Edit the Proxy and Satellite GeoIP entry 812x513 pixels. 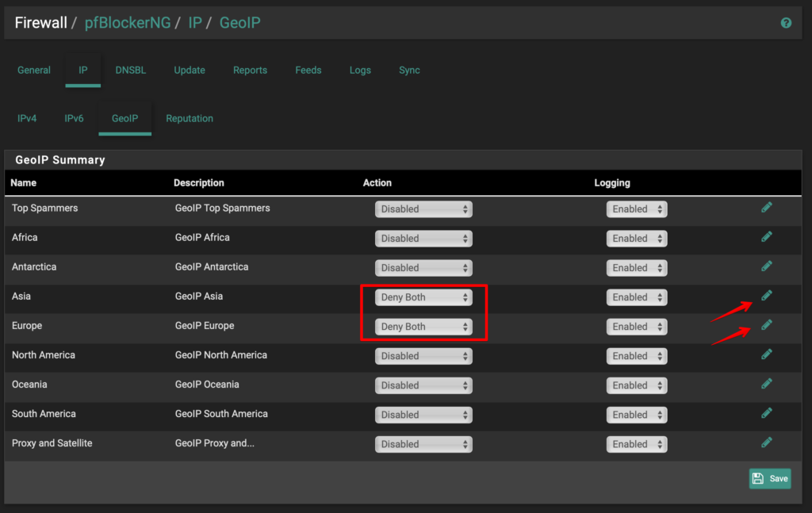click(x=767, y=442)
